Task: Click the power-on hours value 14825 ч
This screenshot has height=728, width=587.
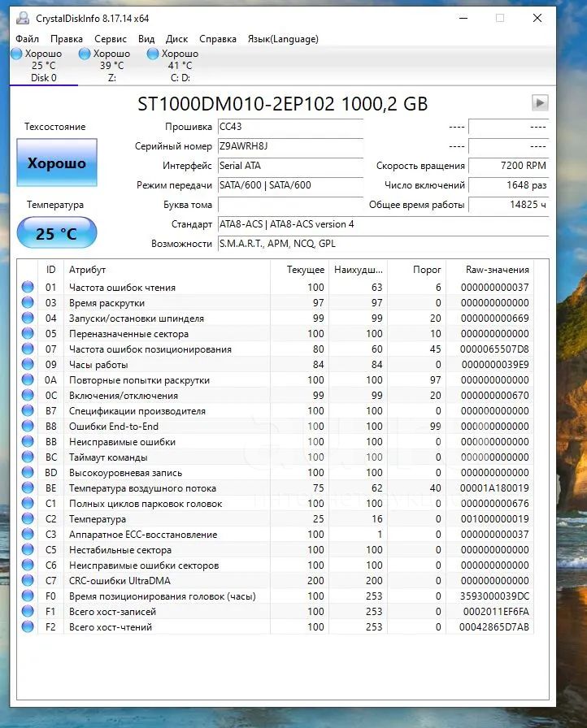Action: pyautogui.click(x=508, y=205)
